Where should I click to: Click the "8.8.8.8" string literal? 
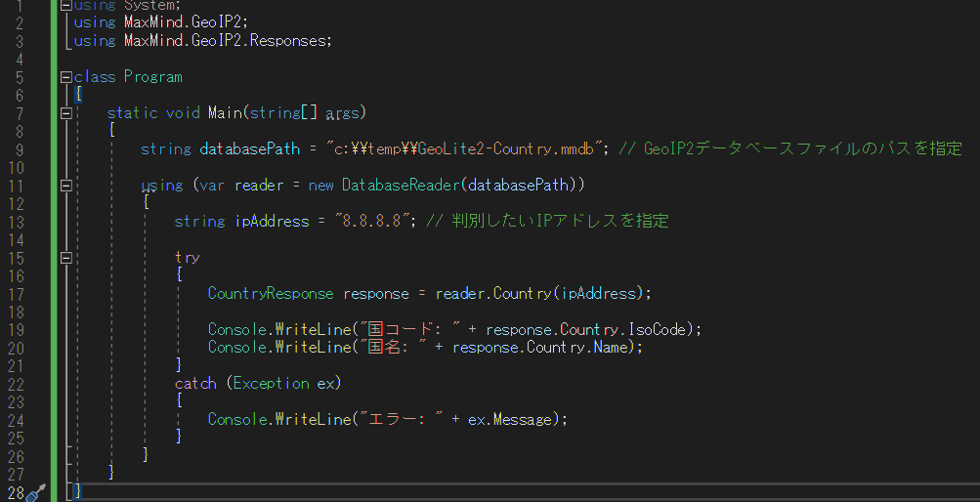pos(372,221)
